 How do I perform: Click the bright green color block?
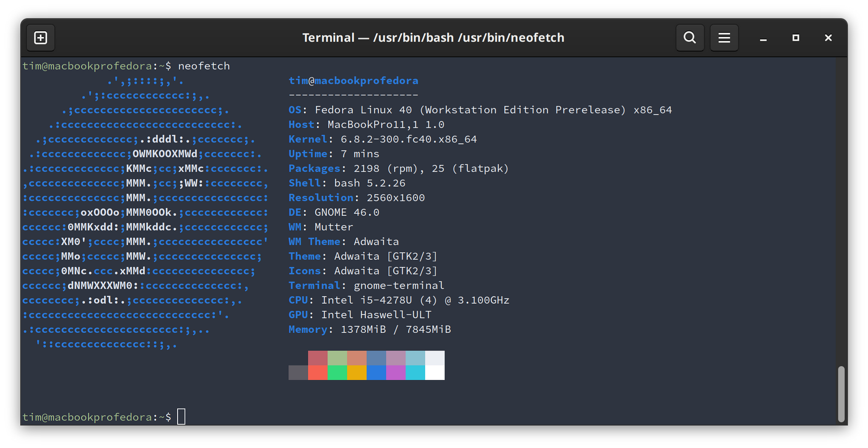337,373
